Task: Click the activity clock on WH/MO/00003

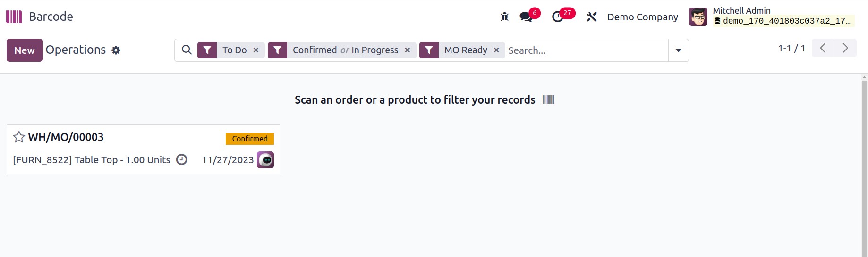Action: 181,159
